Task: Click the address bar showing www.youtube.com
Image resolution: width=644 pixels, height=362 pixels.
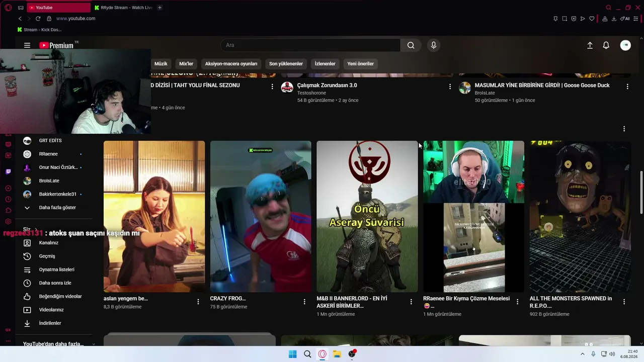Action: coord(75,19)
